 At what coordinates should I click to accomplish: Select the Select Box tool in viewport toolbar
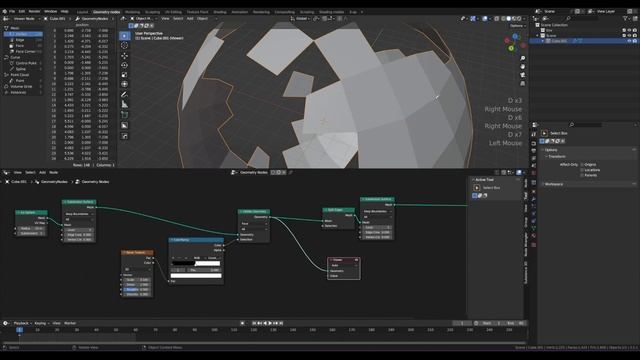[124, 36]
